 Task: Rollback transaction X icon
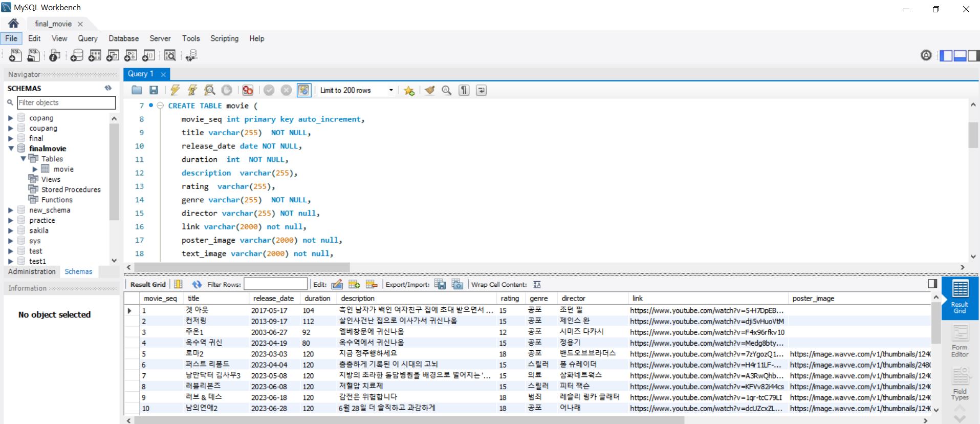(x=287, y=90)
